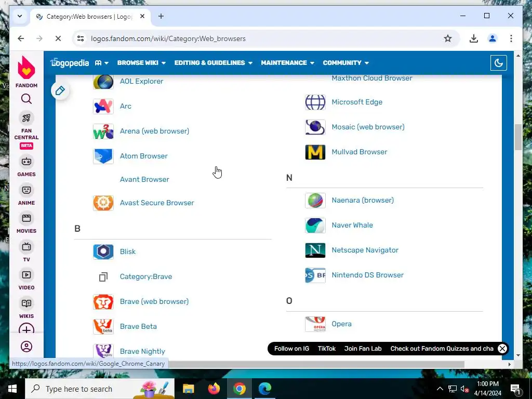Open the Brave Nightly link
The height and width of the screenshot is (399, 532).
point(142,352)
